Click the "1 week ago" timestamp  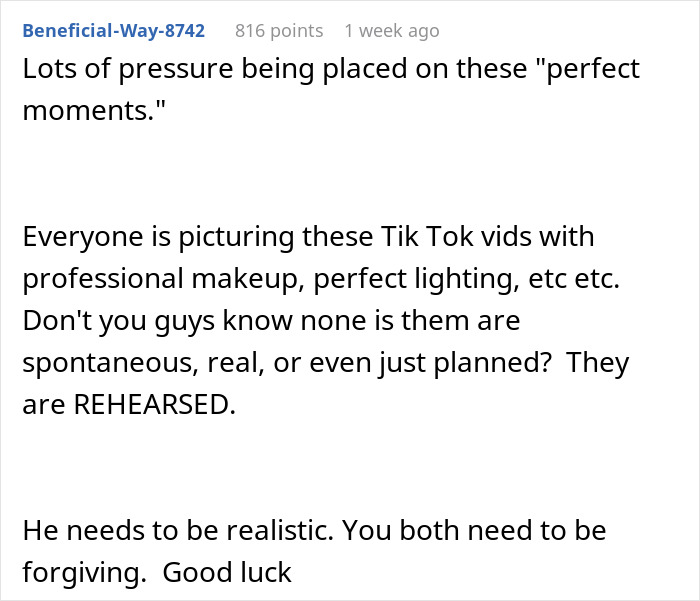point(391,30)
